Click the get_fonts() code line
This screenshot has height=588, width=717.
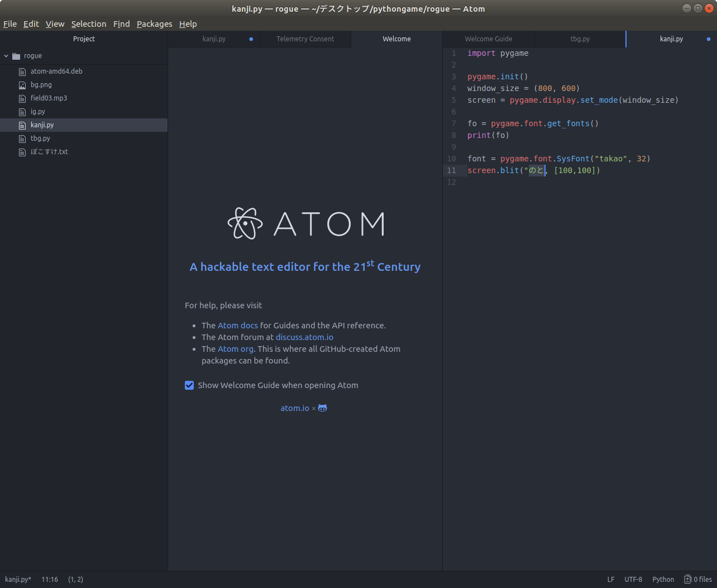pos(533,124)
